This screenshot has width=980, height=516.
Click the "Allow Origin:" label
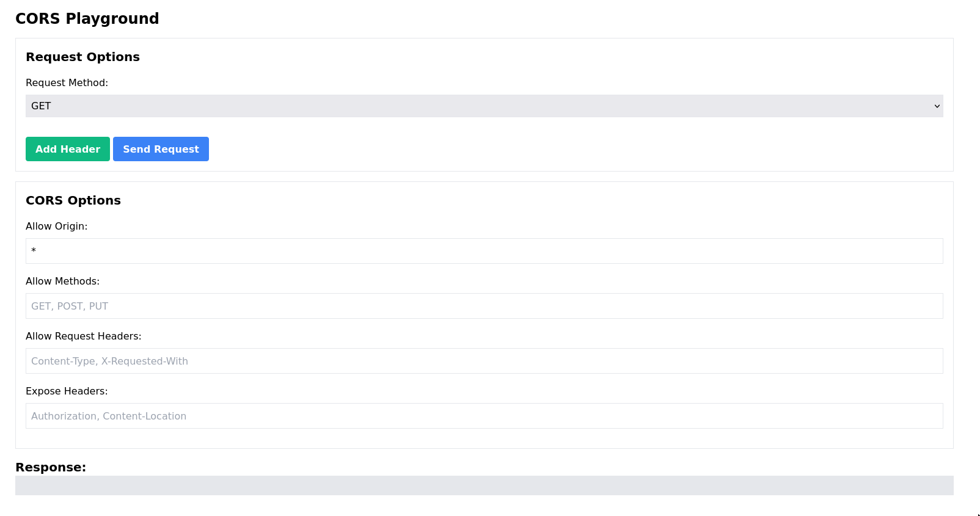(56, 227)
